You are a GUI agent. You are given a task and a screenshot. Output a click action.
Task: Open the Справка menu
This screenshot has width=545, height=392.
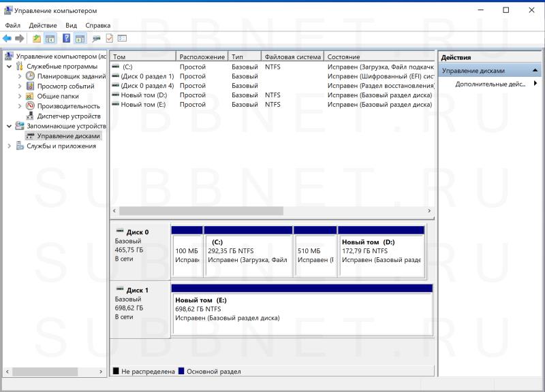point(97,25)
